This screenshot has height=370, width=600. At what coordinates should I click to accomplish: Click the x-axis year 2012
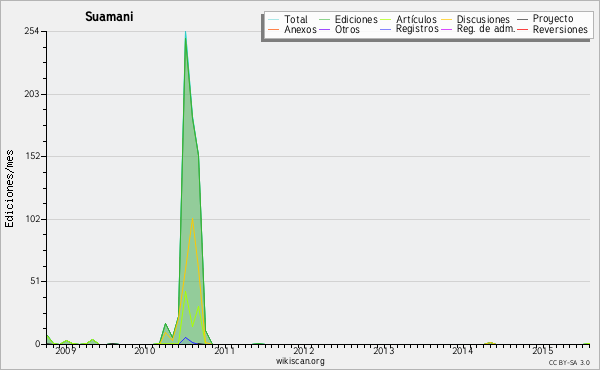pyautogui.click(x=304, y=350)
